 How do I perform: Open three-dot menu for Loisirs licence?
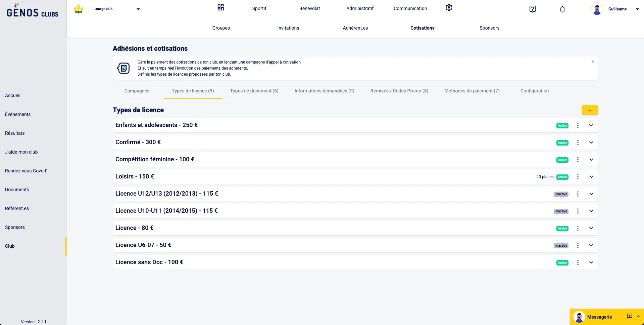(x=578, y=177)
